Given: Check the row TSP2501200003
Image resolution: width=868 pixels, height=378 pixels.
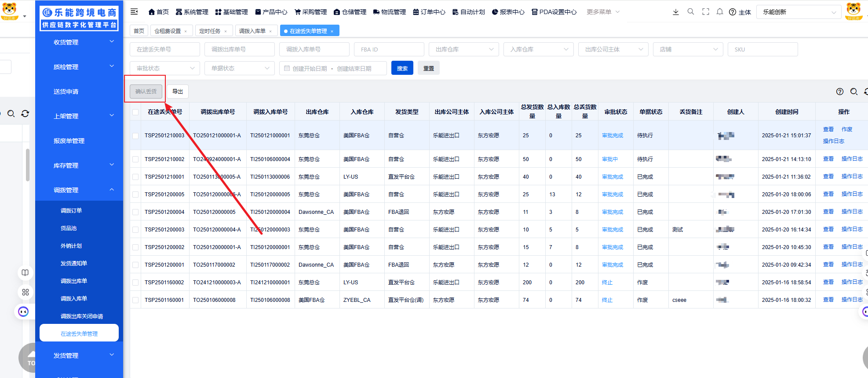Looking at the screenshot, I should click(135, 230).
